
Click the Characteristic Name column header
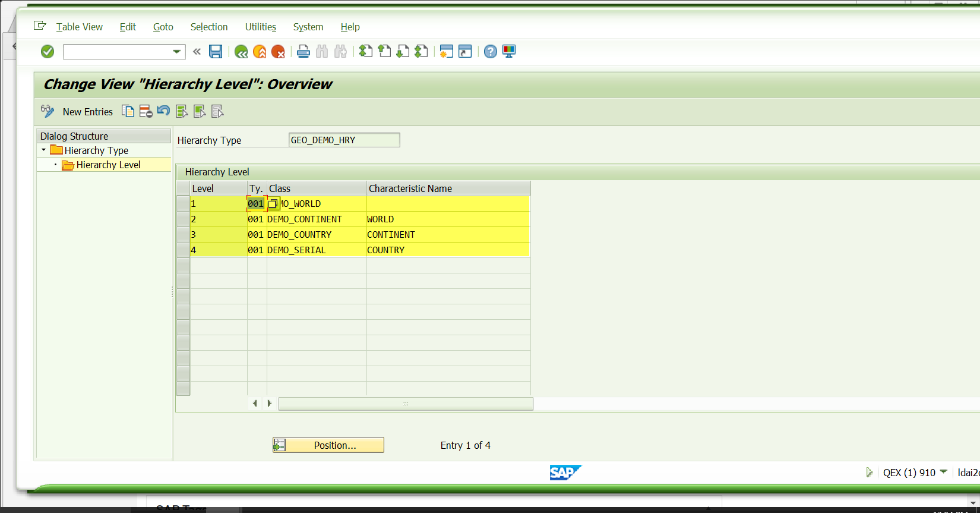tap(448, 188)
